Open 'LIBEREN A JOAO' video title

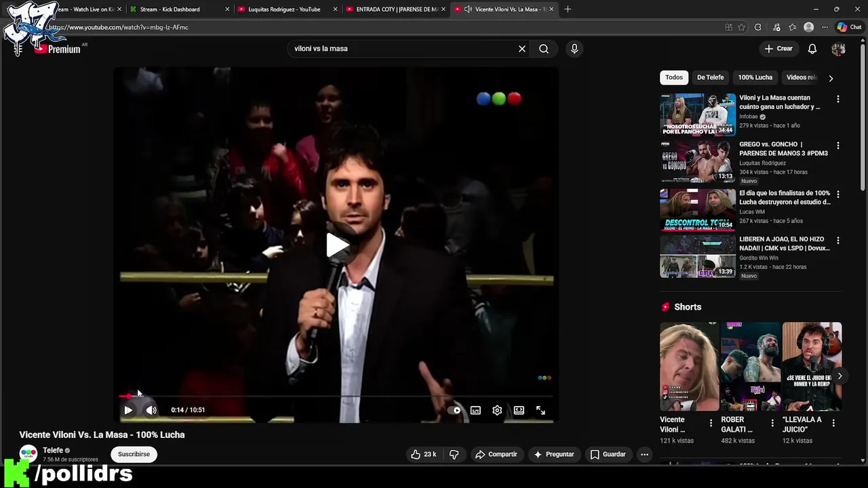tap(785, 244)
